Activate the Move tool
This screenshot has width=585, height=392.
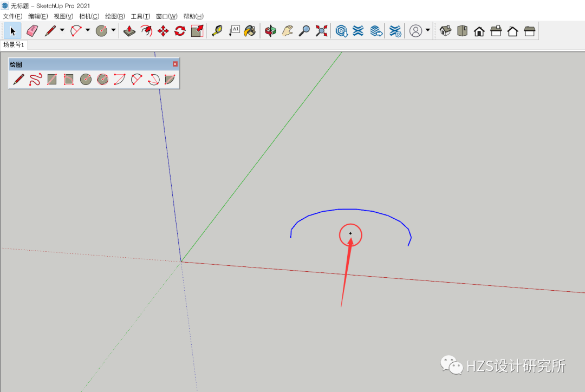[162, 31]
